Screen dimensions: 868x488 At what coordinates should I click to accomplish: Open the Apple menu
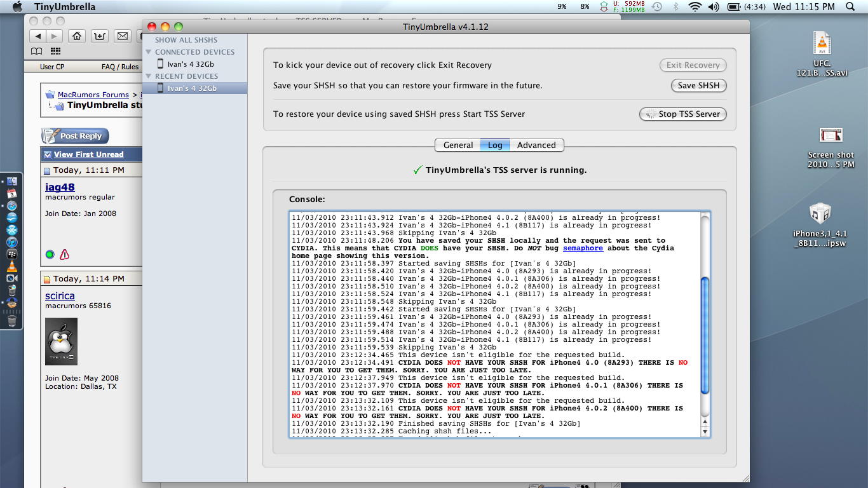click(x=17, y=7)
